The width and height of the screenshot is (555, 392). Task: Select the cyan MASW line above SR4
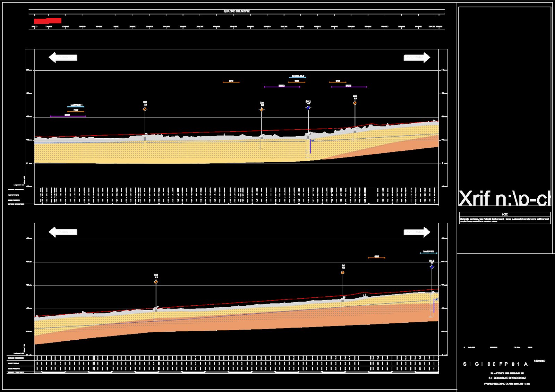pyautogui.click(x=297, y=77)
